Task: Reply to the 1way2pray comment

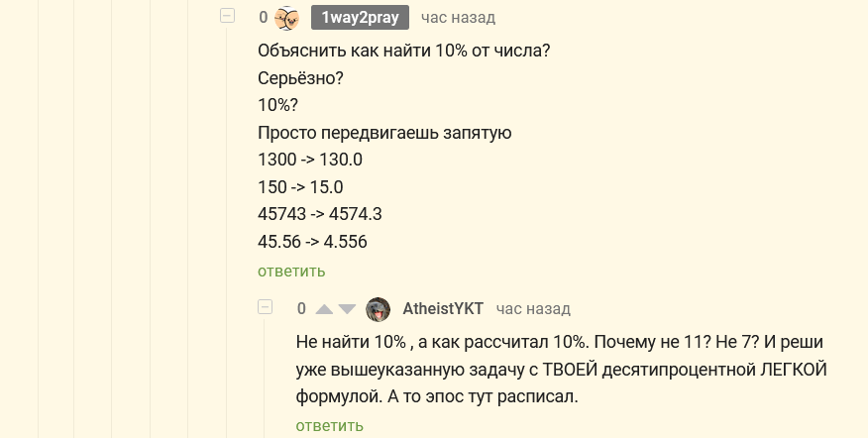Action: point(291,271)
